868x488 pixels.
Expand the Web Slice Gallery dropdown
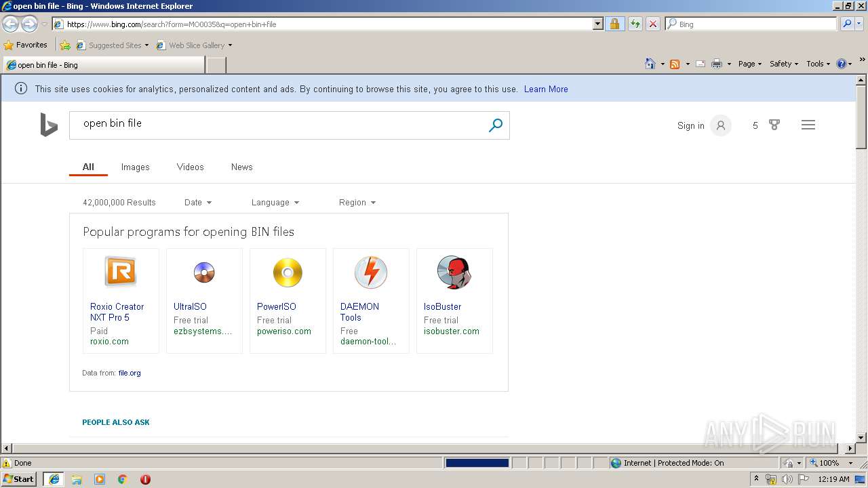click(230, 45)
